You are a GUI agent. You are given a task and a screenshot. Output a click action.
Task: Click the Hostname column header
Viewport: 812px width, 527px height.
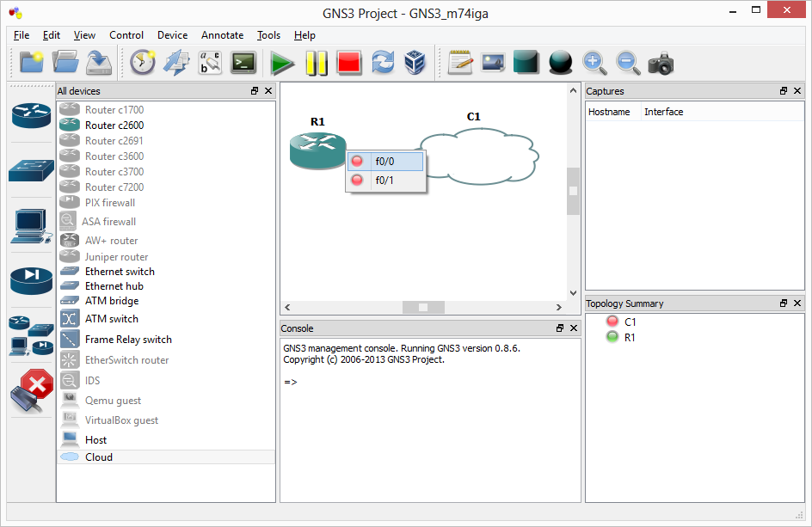coord(613,112)
